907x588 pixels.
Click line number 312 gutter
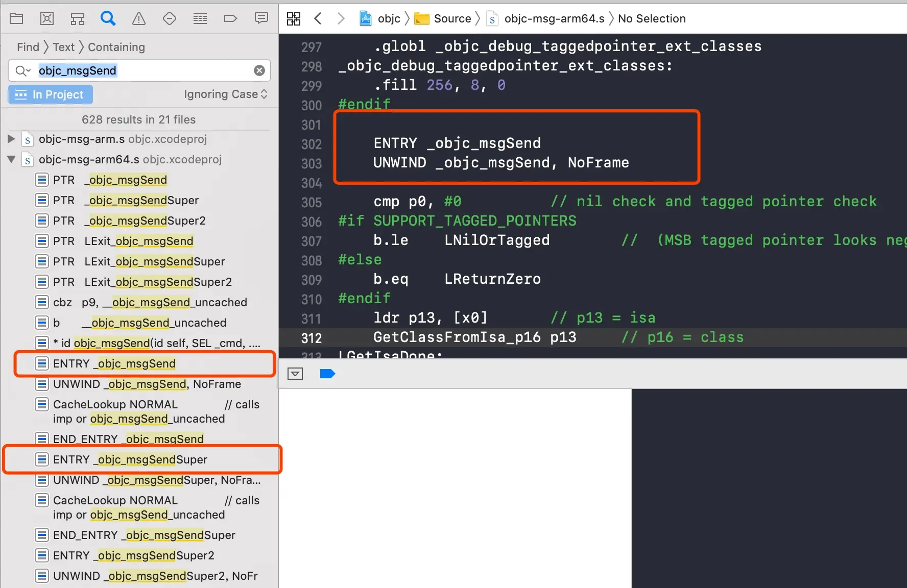point(312,338)
